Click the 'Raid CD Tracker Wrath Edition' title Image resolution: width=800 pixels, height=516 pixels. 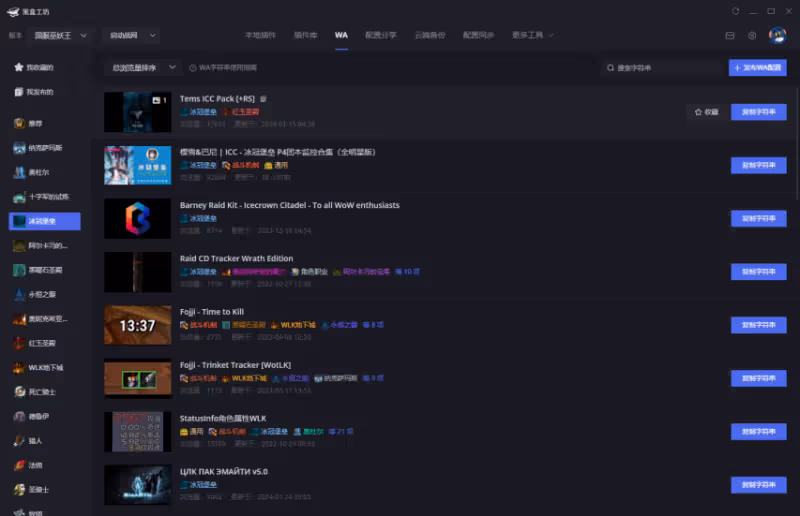pyautogui.click(x=236, y=259)
